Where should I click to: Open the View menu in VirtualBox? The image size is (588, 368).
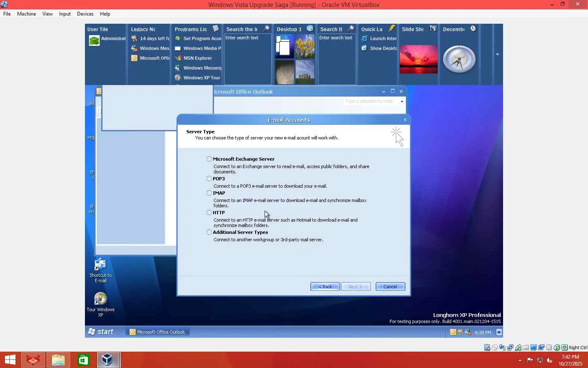[47, 14]
